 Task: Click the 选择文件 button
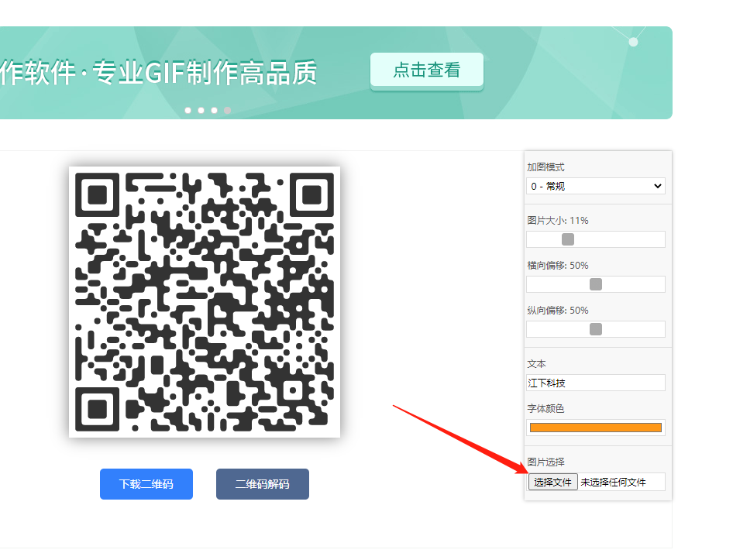click(552, 483)
